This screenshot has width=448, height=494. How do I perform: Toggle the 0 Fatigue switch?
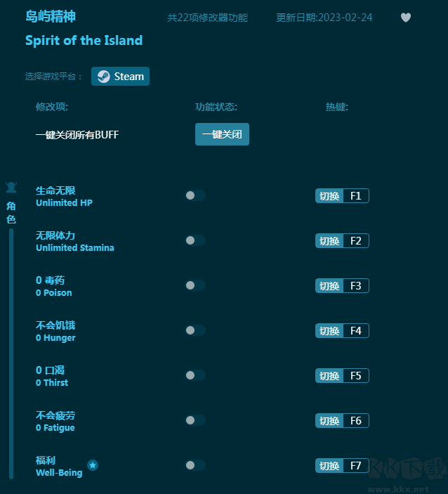pos(195,420)
